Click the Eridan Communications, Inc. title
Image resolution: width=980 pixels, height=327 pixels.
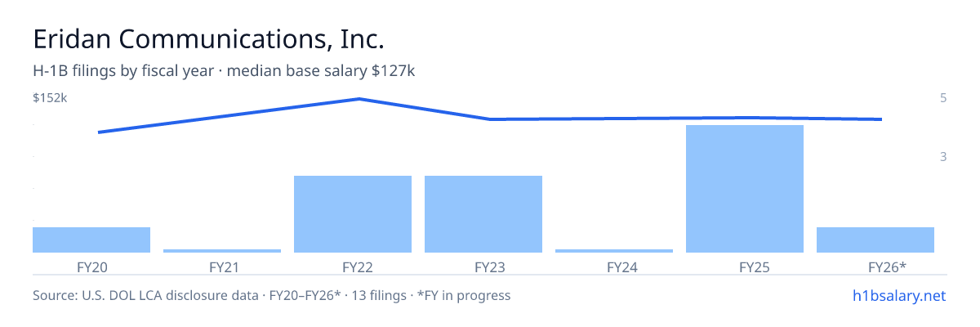[208, 38]
